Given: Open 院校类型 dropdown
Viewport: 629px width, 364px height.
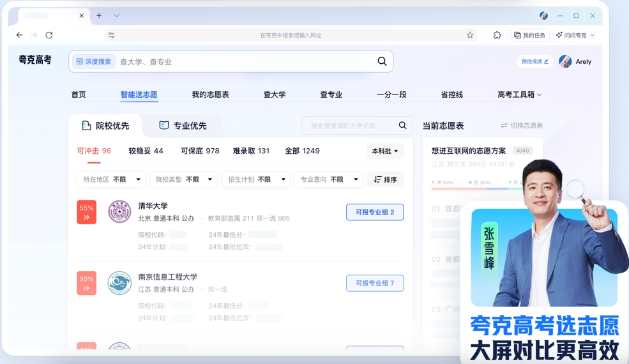Looking at the screenshot, I should point(183,179).
